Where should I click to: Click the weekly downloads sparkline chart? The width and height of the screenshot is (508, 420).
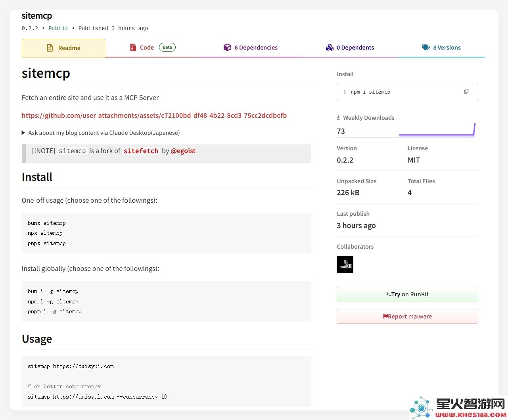(x=437, y=130)
